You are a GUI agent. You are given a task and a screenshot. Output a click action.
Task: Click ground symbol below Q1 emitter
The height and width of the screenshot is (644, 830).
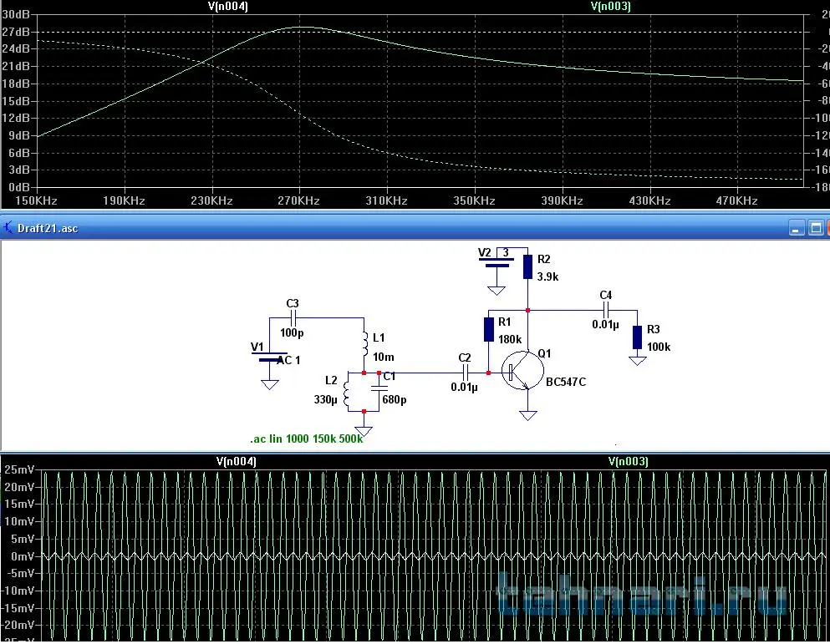(x=527, y=415)
